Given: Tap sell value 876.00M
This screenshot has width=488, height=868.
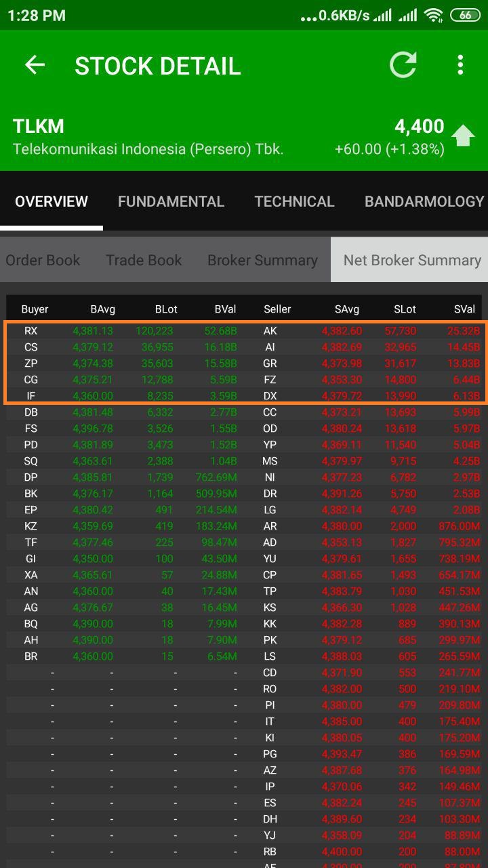Looking at the screenshot, I should click(460, 526).
